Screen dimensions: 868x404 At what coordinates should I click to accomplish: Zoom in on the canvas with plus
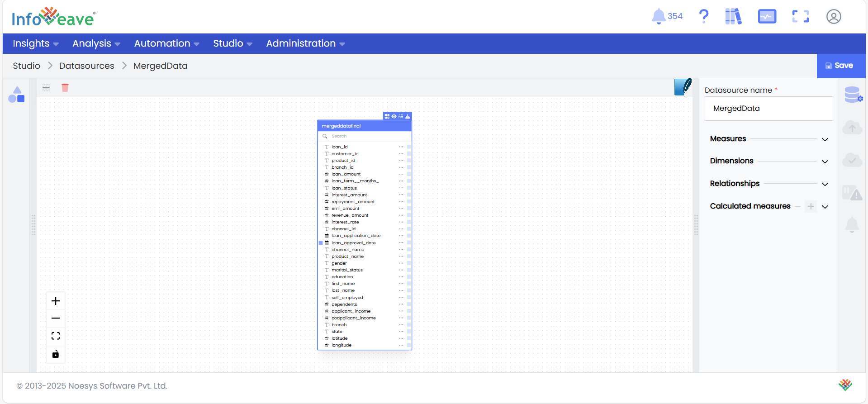point(56,301)
